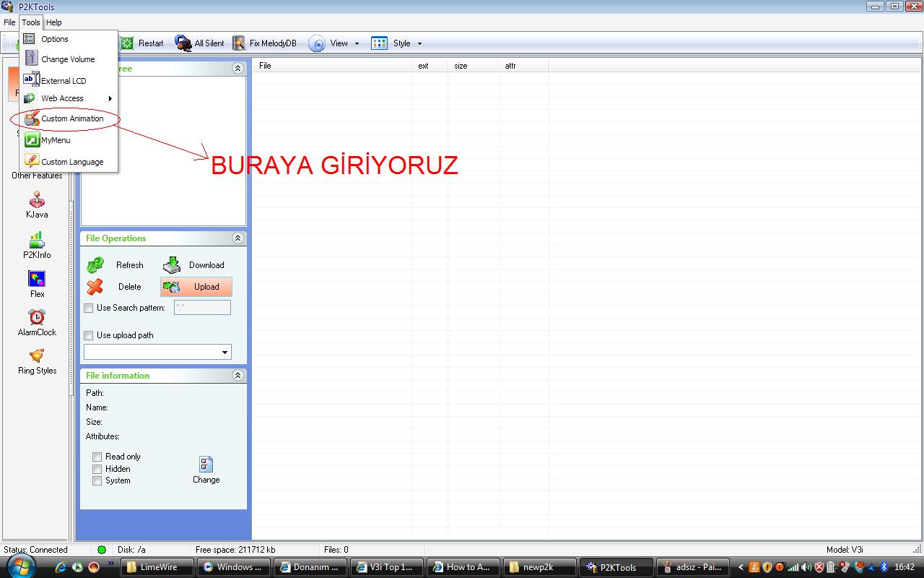
Task: Open the Ring Styles sidebar icon
Action: 37,355
